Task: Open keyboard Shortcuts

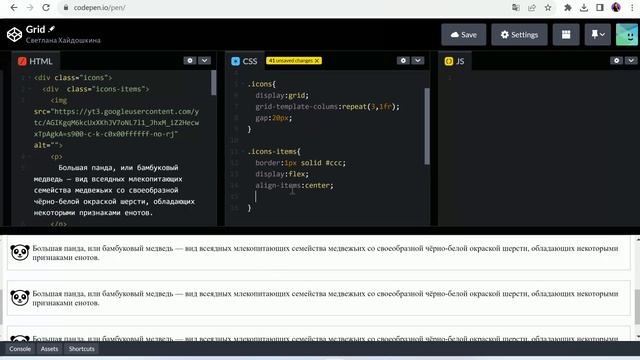Action: coord(82,349)
